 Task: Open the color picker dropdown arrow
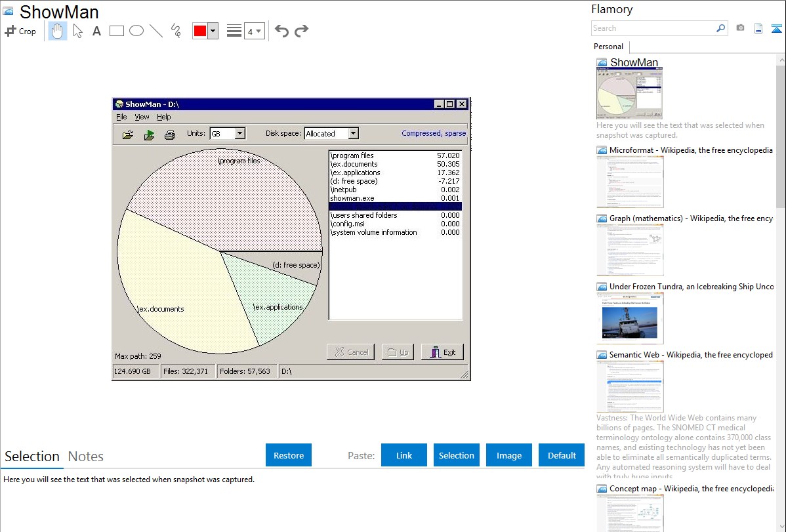point(213,31)
